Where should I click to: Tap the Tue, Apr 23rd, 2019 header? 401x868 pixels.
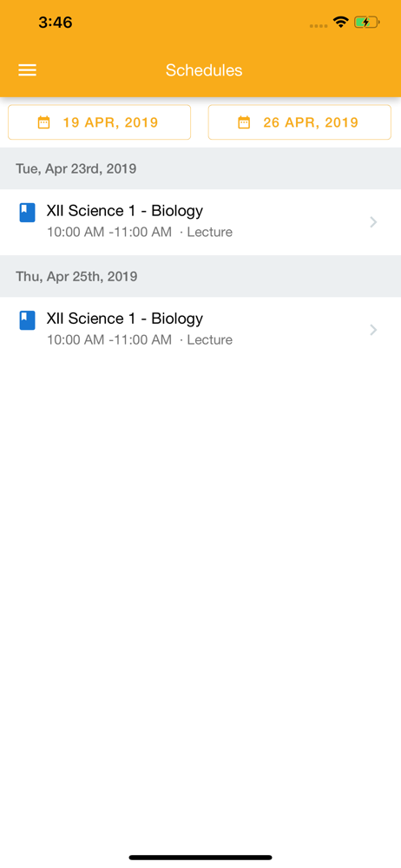click(x=200, y=168)
